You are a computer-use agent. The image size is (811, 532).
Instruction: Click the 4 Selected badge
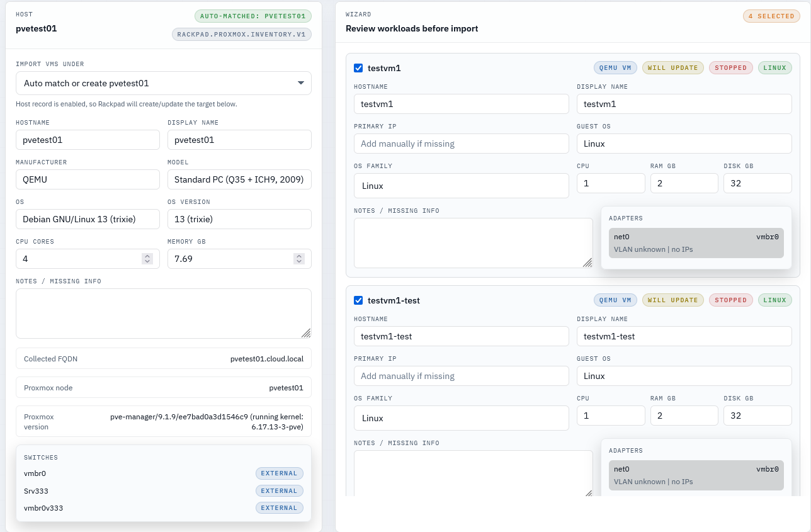coord(771,16)
